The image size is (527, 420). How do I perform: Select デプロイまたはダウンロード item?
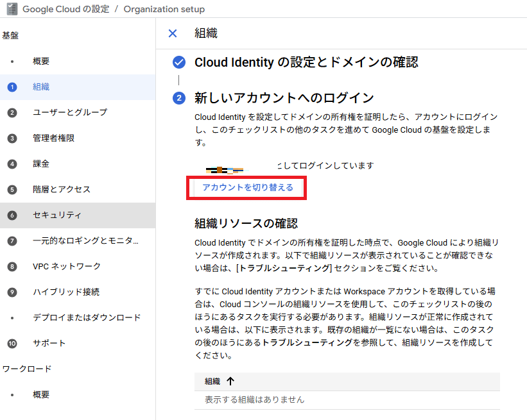pyautogui.click(x=78, y=317)
